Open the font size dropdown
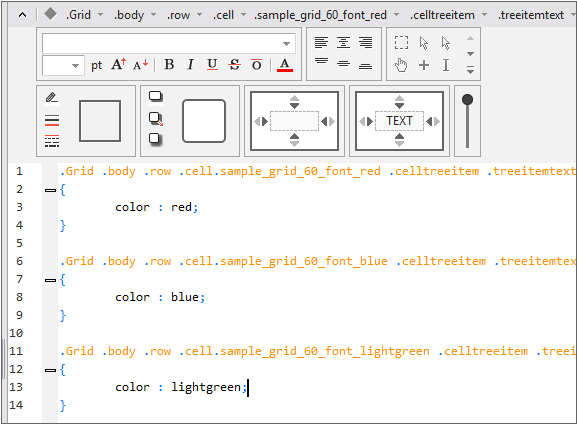 pyautogui.click(x=63, y=66)
